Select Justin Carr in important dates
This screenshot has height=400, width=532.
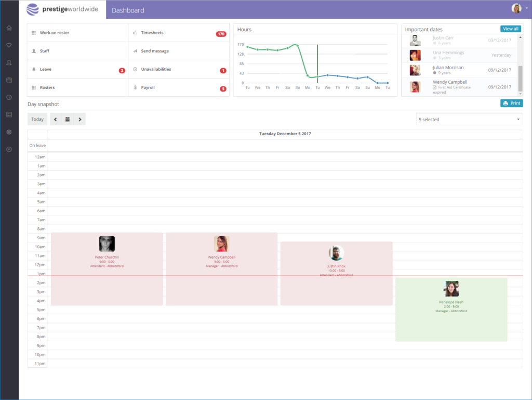(x=460, y=40)
